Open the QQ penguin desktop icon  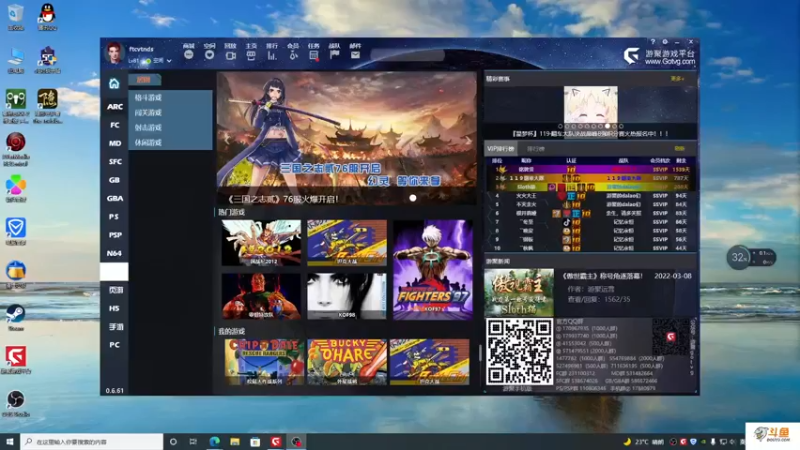47,16
